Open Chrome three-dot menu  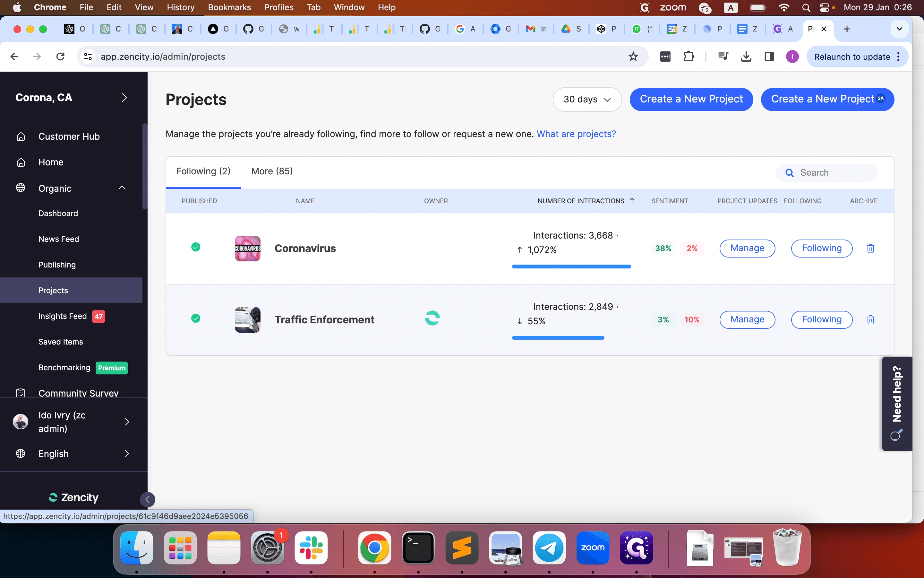(898, 57)
